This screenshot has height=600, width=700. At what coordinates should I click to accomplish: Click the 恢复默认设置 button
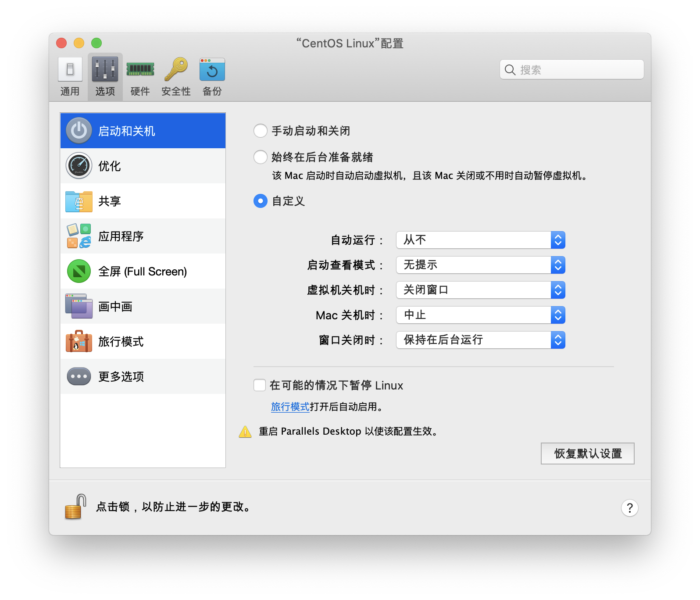tap(588, 454)
